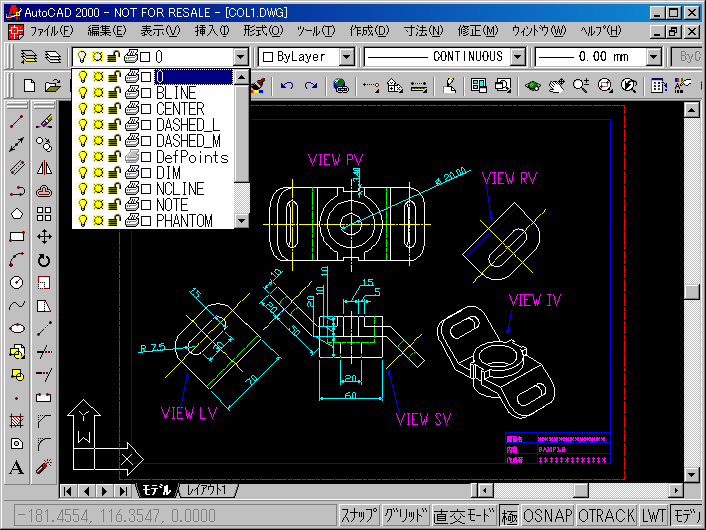The width and height of the screenshot is (706, 530).
Task: Click the New drawing icon
Action: click(29, 85)
